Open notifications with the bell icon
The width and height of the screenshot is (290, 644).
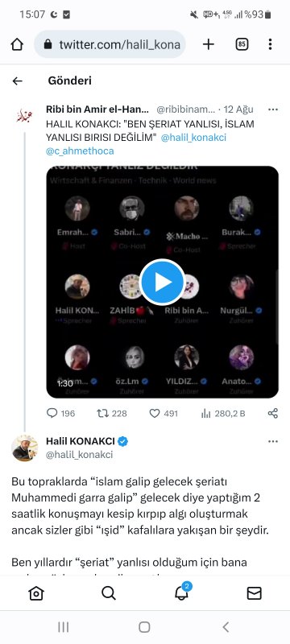pyautogui.click(x=181, y=592)
